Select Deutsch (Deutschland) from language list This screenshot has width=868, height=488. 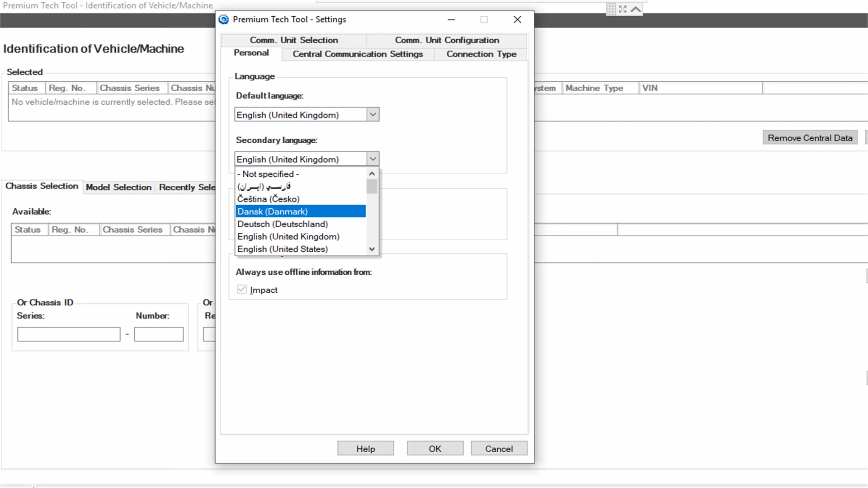click(x=283, y=224)
